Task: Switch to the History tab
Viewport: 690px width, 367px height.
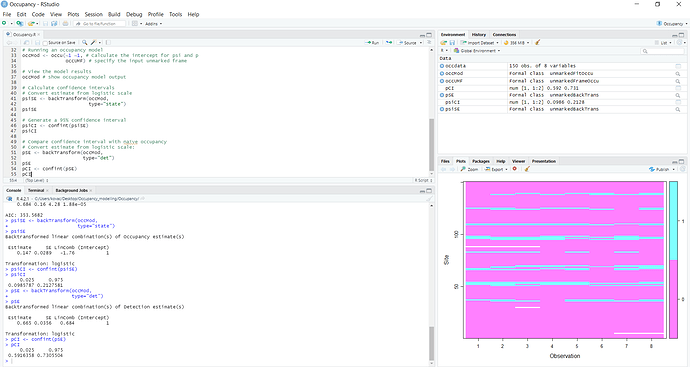Action: coord(478,35)
